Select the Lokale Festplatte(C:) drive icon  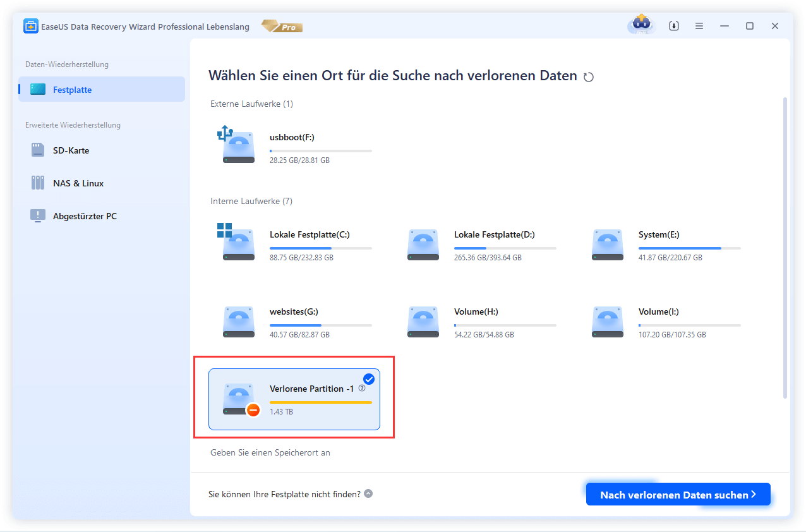pyautogui.click(x=237, y=242)
